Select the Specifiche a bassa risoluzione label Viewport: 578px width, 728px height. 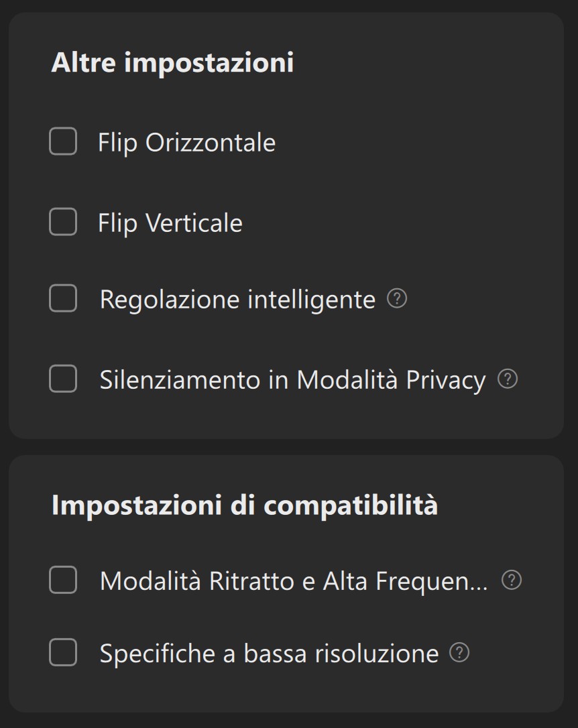tap(269, 653)
